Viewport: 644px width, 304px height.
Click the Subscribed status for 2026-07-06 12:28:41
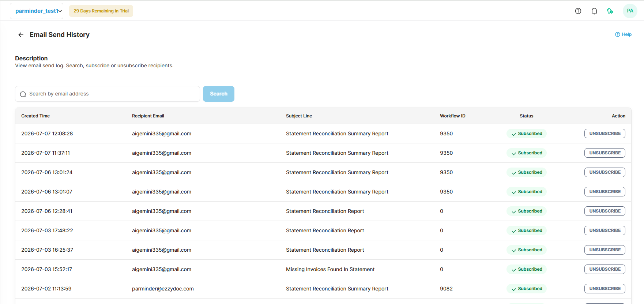coord(527,211)
